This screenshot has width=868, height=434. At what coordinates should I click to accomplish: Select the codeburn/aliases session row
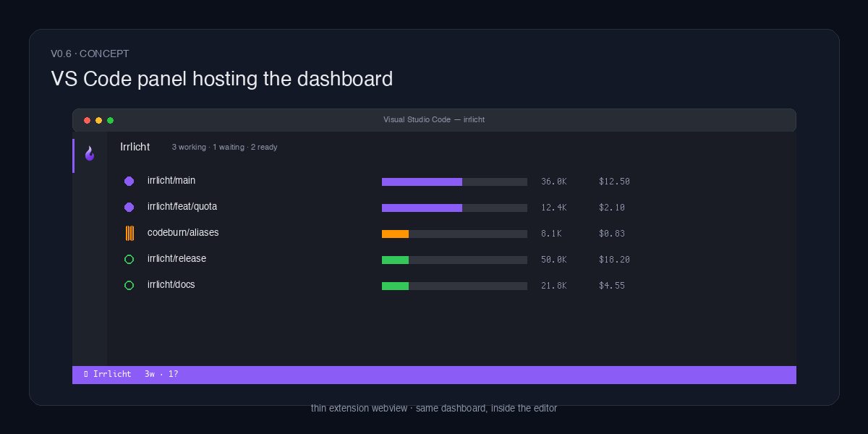point(451,234)
